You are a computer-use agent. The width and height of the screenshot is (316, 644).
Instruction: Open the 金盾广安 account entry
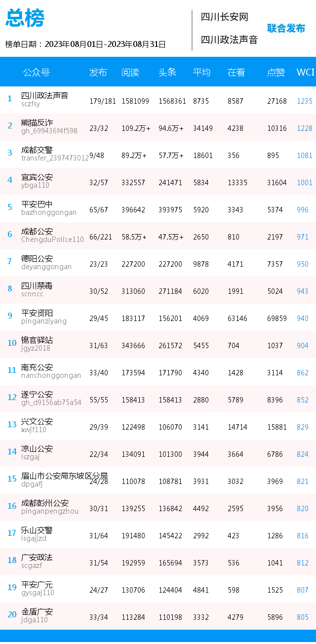37,611
